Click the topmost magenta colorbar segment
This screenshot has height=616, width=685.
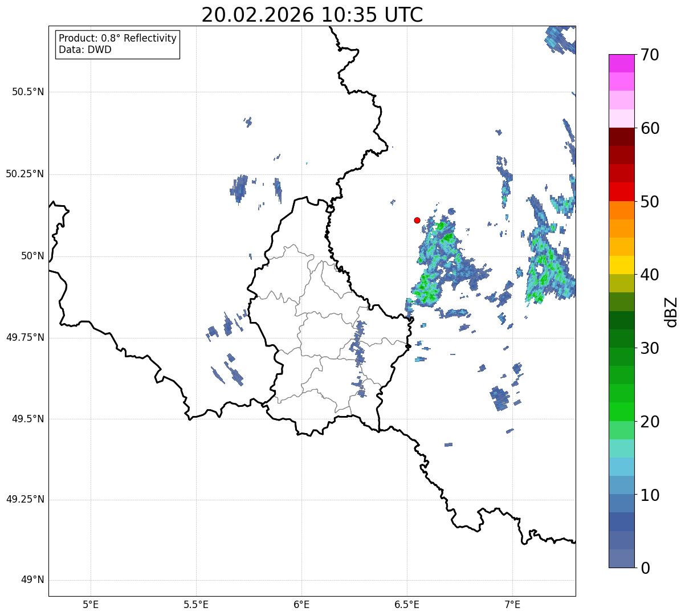[x=621, y=64]
